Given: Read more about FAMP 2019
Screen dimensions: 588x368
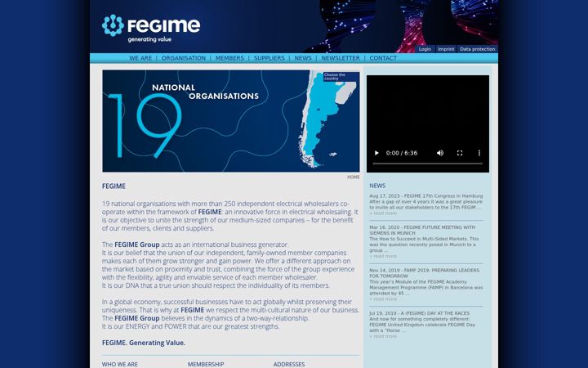Looking at the screenshot, I should point(383,299).
